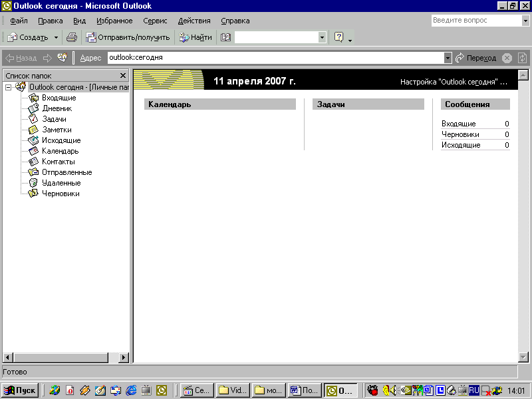Click the Print printer icon
Image resolution: width=532 pixels, height=399 pixels.
pyautogui.click(x=72, y=37)
